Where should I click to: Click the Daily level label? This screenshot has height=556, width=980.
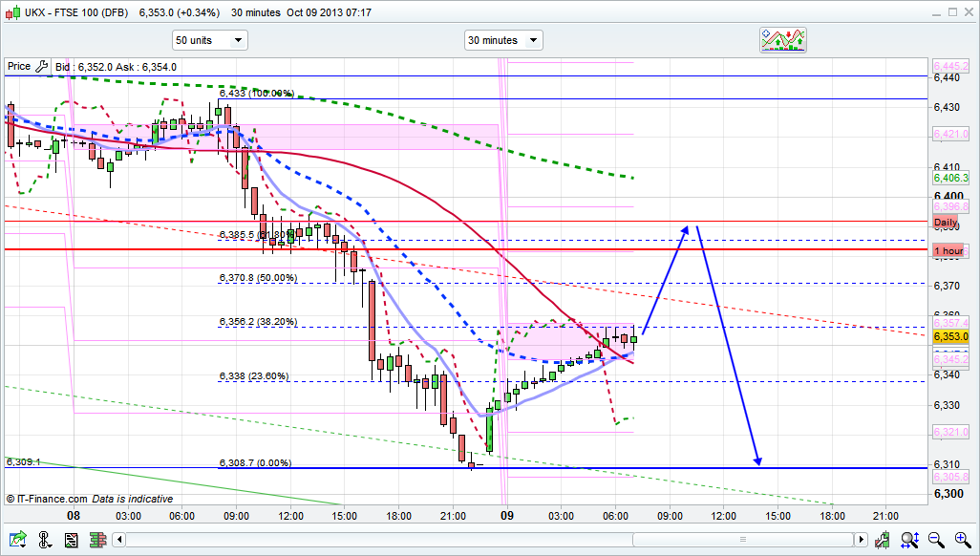pyautogui.click(x=948, y=221)
